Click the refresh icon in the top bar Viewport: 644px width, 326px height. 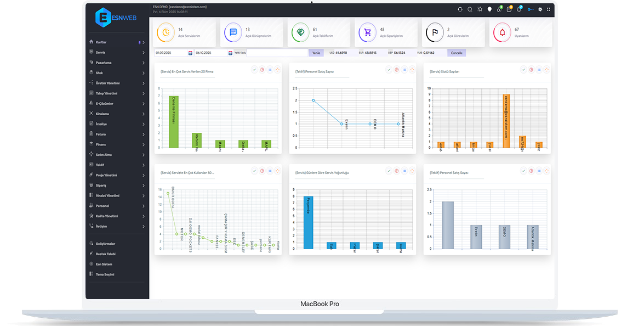tap(460, 9)
